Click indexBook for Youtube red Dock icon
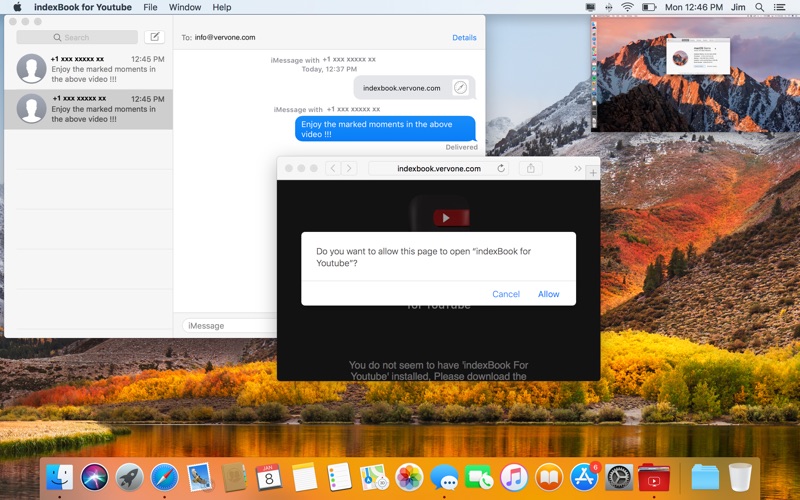 point(654,478)
